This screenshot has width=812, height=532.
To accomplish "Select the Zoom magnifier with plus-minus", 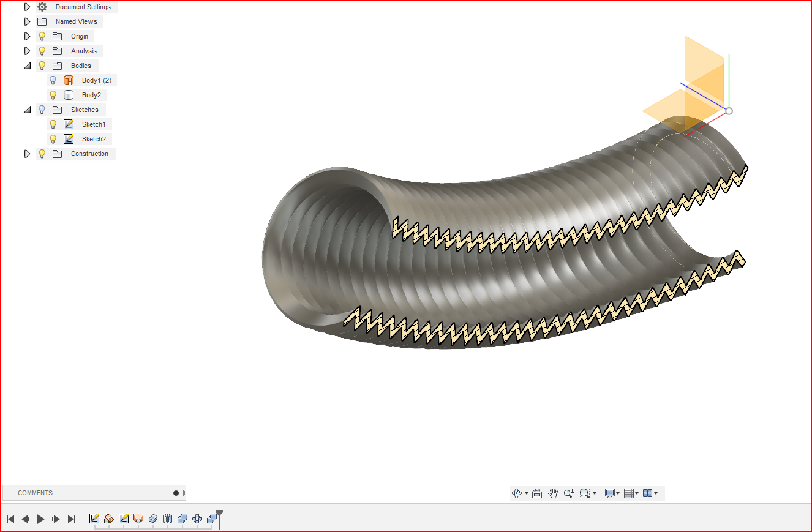I will click(569, 493).
